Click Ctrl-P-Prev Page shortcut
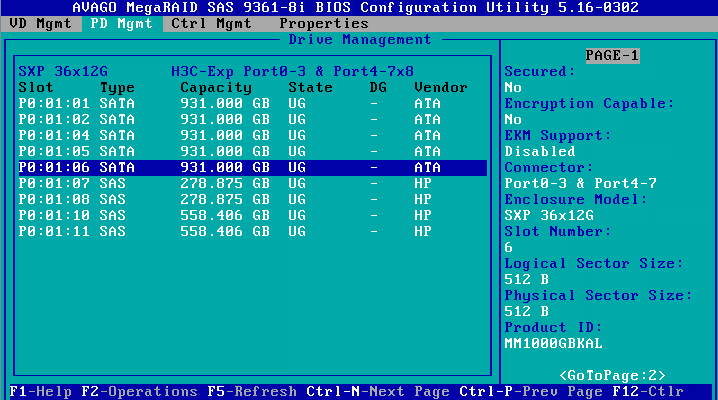718x400 pixels. (x=531, y=392)
